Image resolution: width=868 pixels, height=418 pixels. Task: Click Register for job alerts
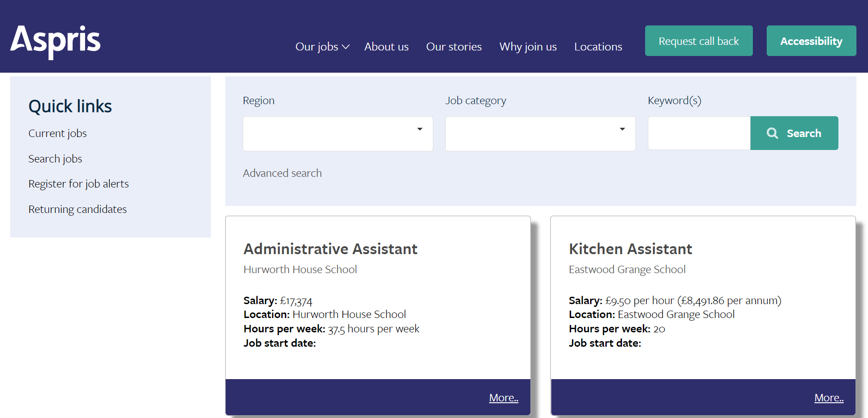tap(78, 184)
